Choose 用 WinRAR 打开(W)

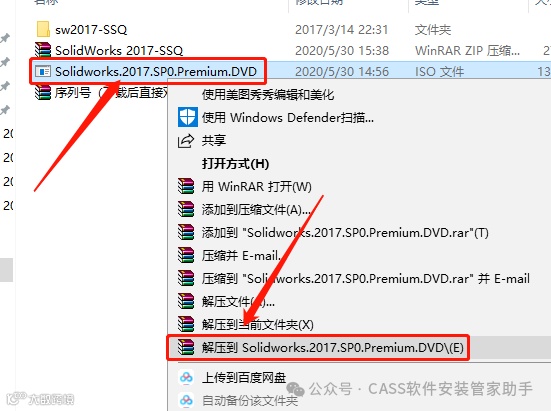coord(257,186)
